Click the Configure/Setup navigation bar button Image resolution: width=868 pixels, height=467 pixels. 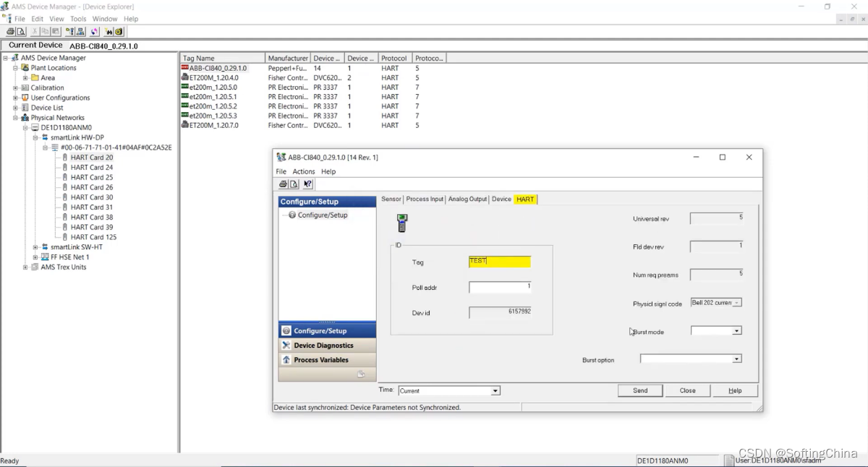point(327,331)
